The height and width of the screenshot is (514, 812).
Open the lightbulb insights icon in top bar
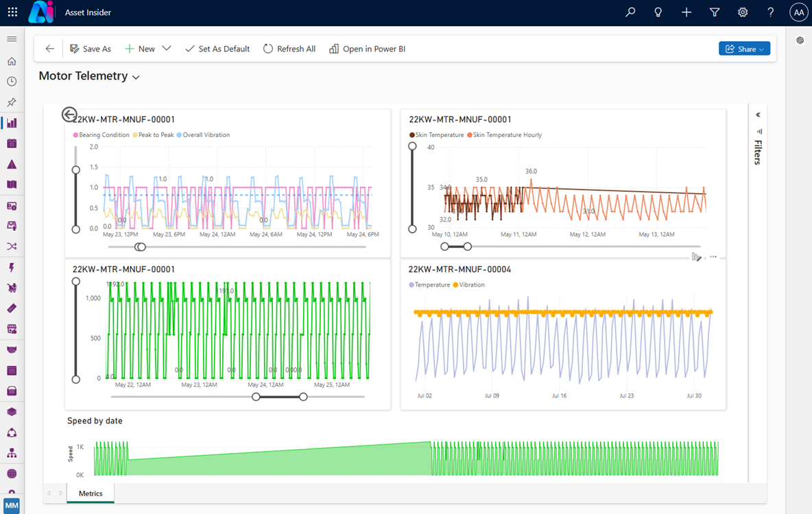pos(658,12)
